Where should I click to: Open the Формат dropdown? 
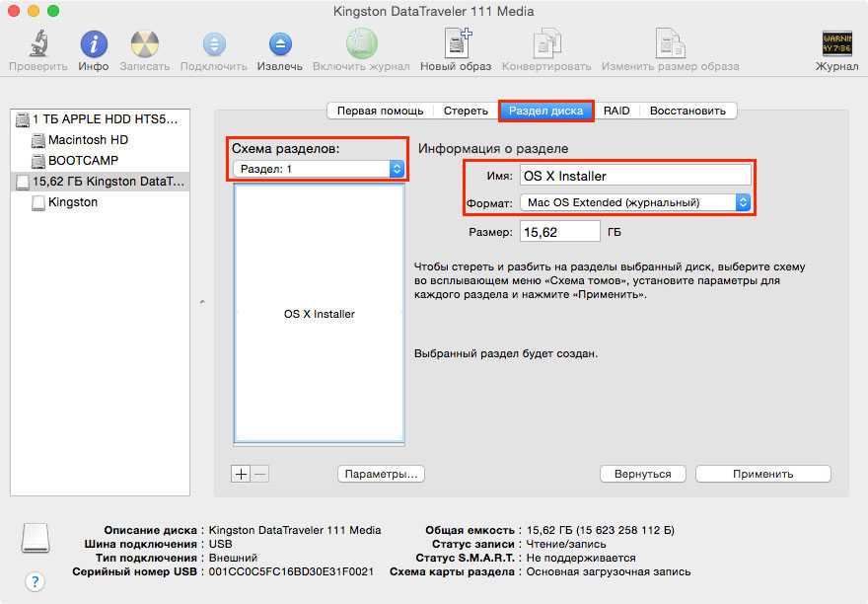(x=635, y=202)
